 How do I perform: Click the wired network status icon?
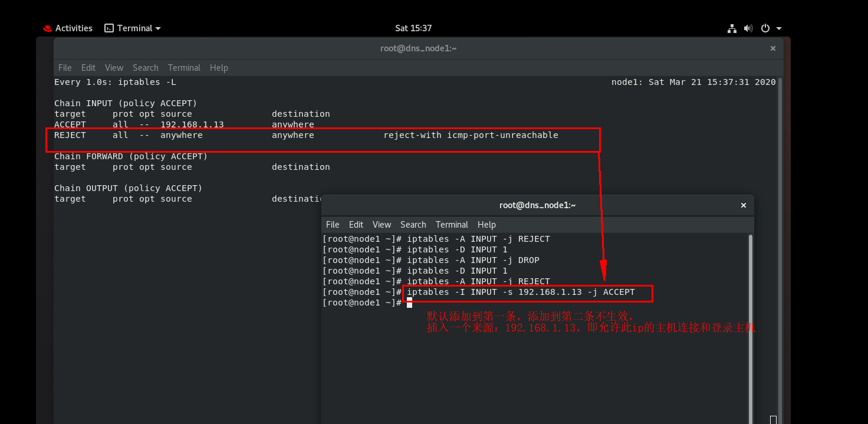732,28
